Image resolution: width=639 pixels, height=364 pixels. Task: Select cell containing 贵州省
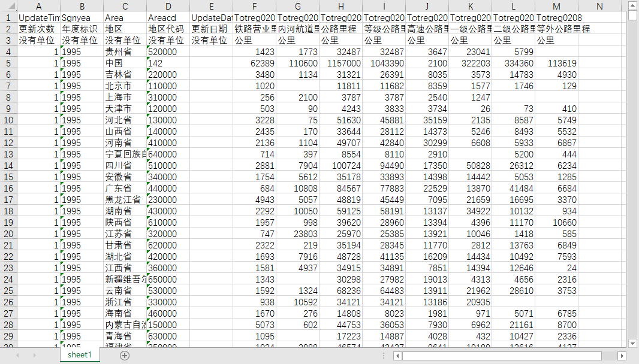click(x=125, y=51)
